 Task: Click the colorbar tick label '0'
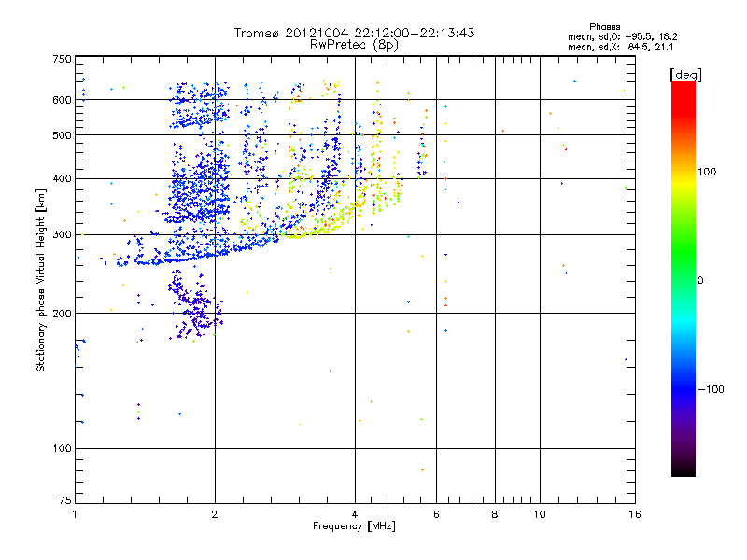point(700,281)
